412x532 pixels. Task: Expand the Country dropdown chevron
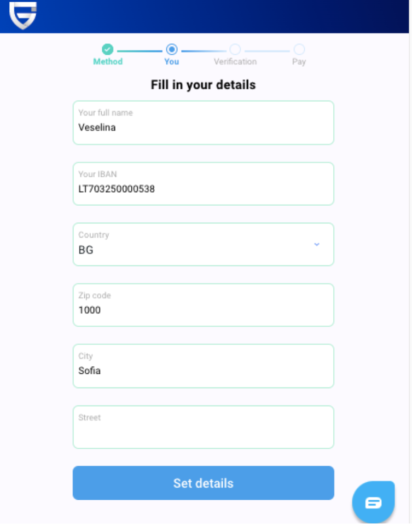(x=317, y=244)
